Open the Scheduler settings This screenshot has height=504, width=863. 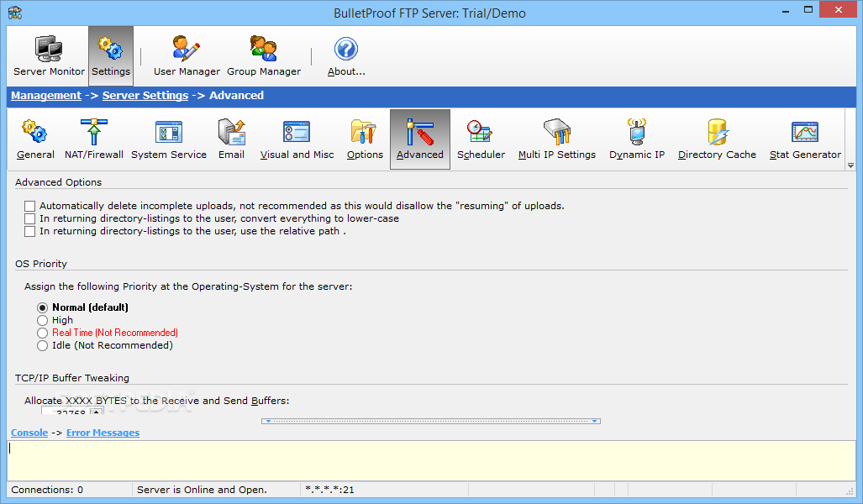click(481, 139)
